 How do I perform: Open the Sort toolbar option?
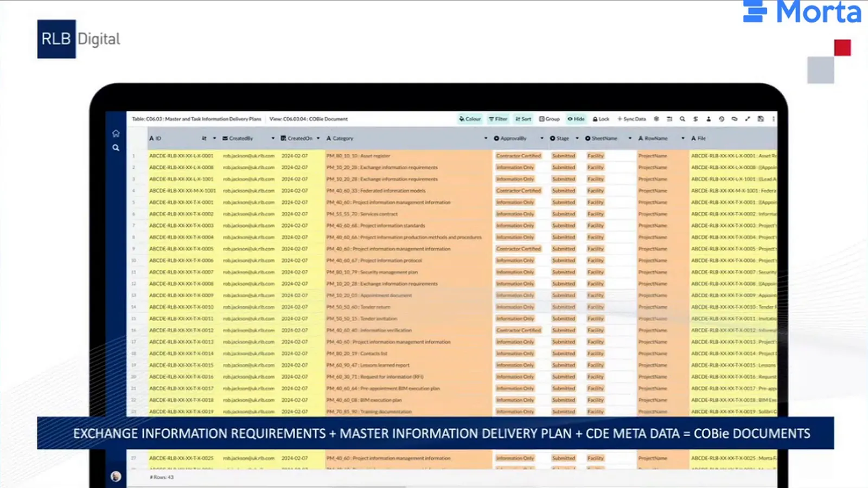click(524, 119)
